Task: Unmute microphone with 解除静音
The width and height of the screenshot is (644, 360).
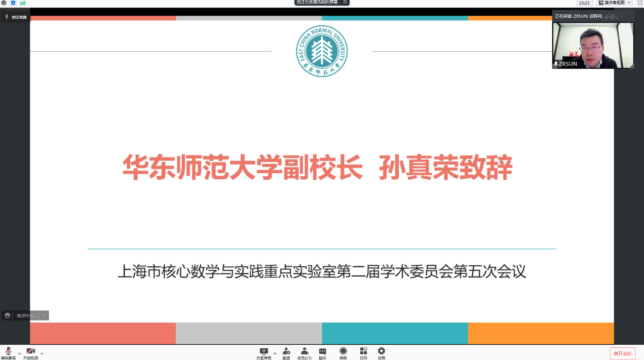Action: tap(8, 353)
